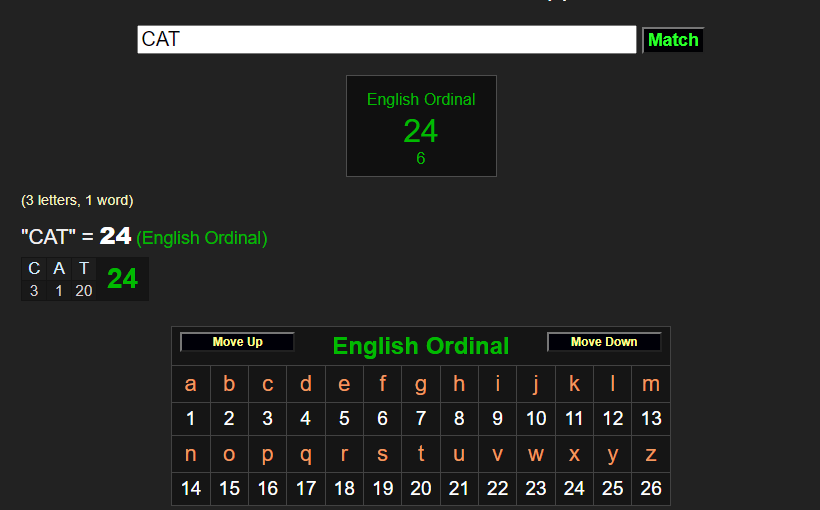Click the green English Ordinal label beside the result
The height and width of the screenshot is (510, 820).
click(202, 238)
